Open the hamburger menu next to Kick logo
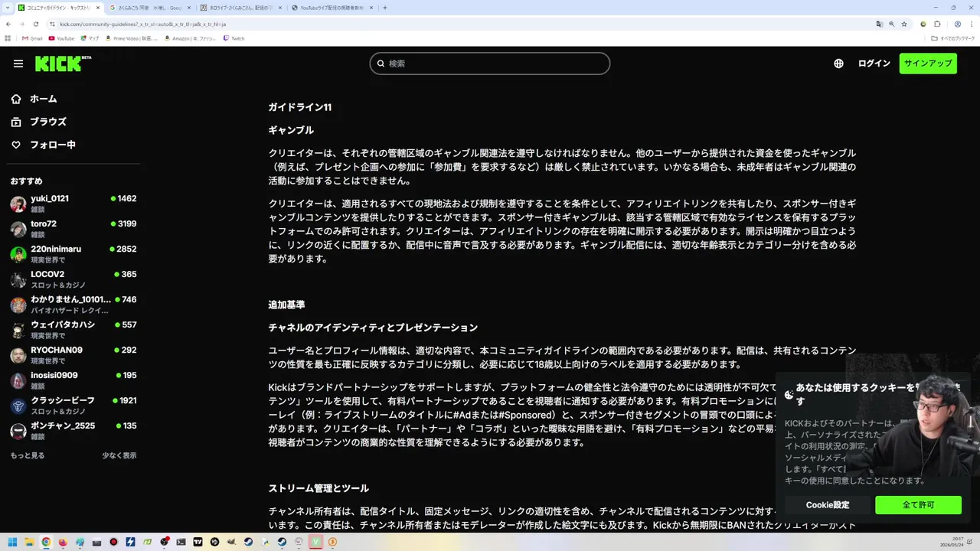 [x=18, y=64]
